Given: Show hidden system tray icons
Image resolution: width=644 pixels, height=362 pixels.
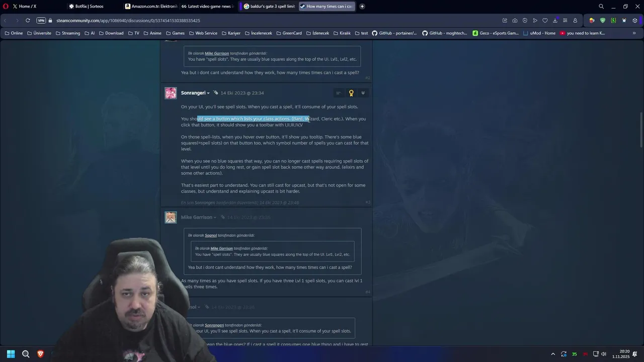Looking at the screenshot, I should pyautogui.click(x=553, y=354).
